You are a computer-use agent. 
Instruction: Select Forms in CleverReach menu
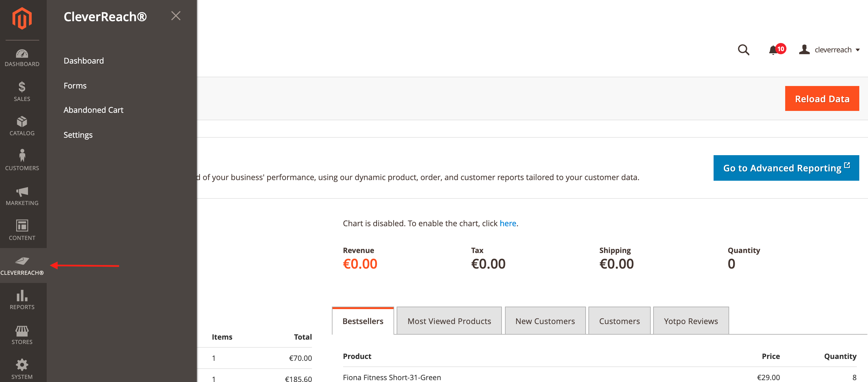(x=75, y=86)
